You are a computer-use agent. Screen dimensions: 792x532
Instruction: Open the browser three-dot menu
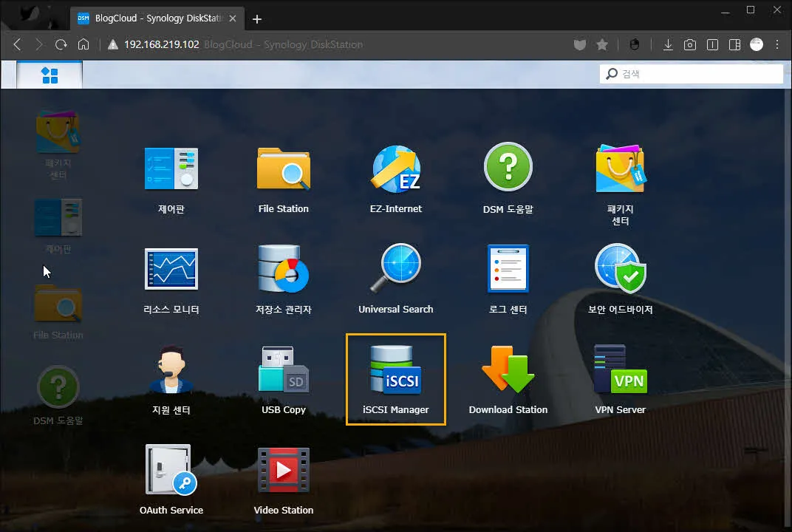click(777, 44)
